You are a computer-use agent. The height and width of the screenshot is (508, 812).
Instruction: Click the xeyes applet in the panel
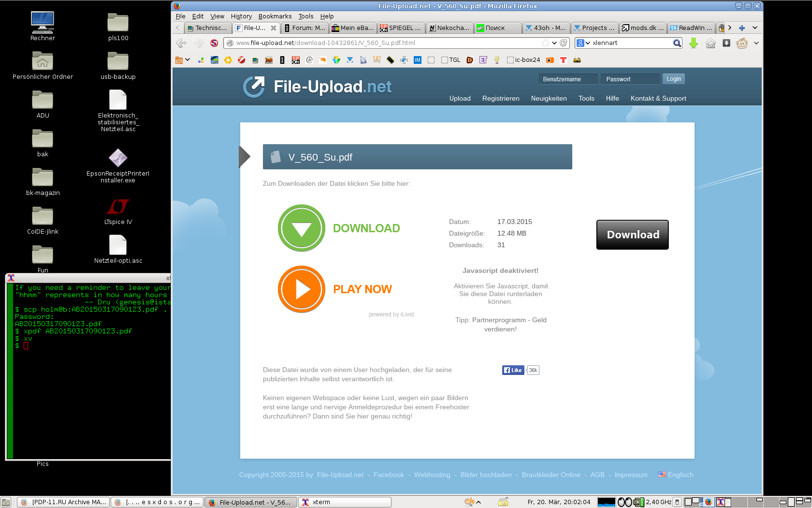[x=625, y=502]
